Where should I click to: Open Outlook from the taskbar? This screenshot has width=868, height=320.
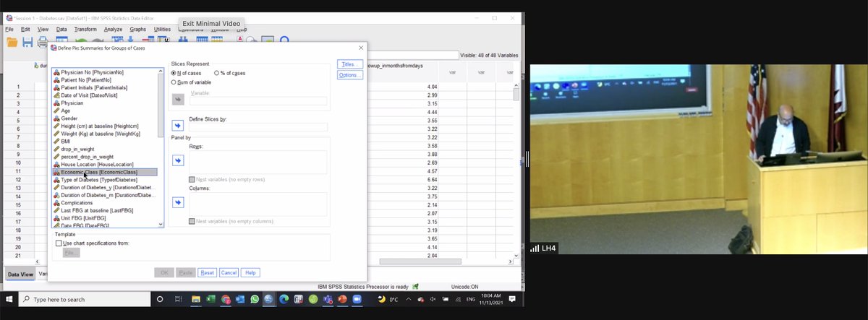(240, 299)
